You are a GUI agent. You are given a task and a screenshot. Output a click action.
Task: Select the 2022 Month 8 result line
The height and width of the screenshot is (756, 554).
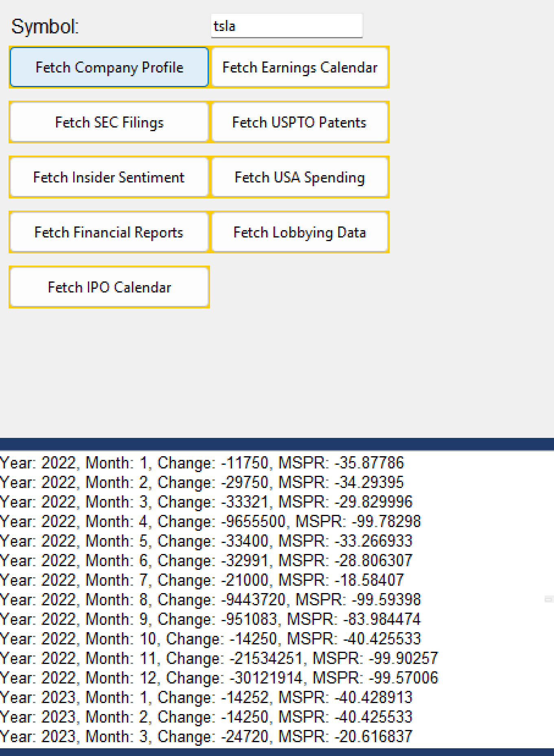point(210,600)
